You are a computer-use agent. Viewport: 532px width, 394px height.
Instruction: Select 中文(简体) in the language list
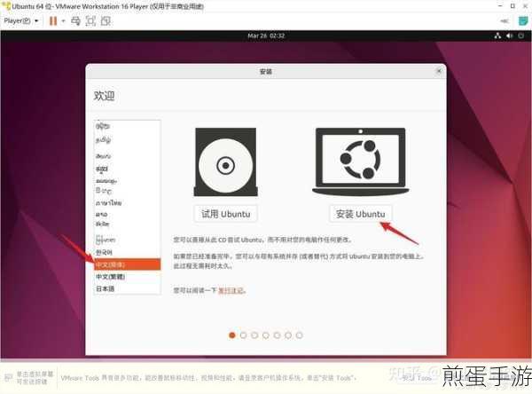coord(127,264)
